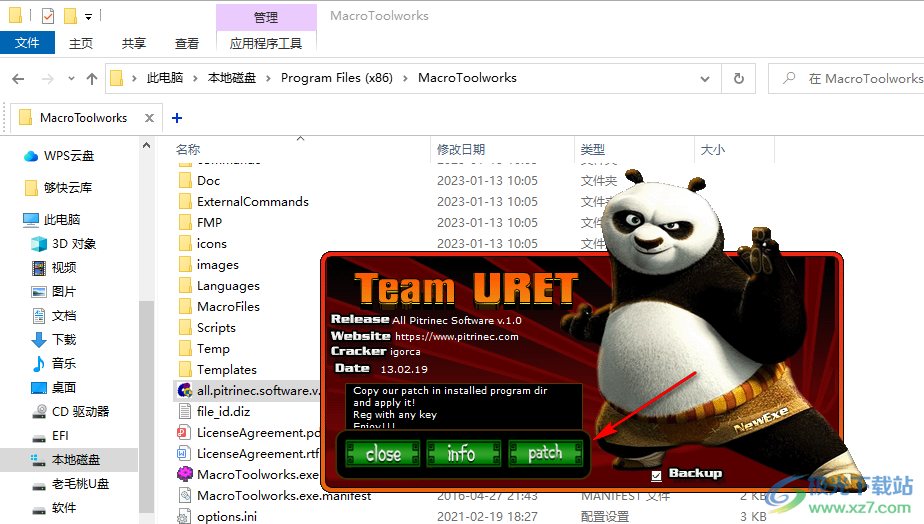Image resolution: width=924 pixels, height=524 pixels.
Task: Select the all.pitrinec.software patch file icon
Action: pyautogui.click(x=185, y=390)
